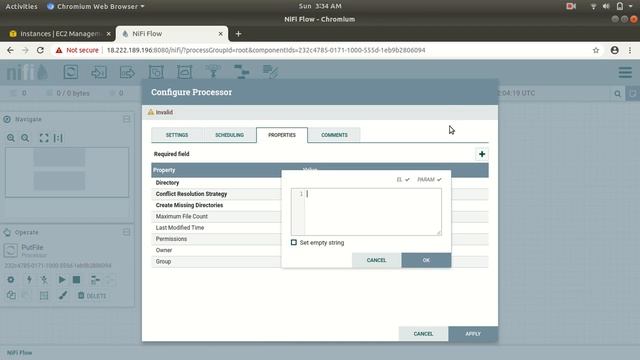
Task: Open configuration gear in Operate panel
Action: [x=11, y=280]
